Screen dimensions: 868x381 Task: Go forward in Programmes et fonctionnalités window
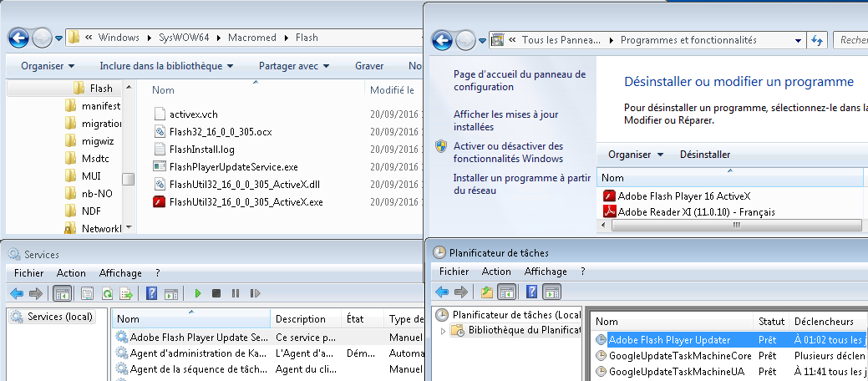click(x=465, y=40)
